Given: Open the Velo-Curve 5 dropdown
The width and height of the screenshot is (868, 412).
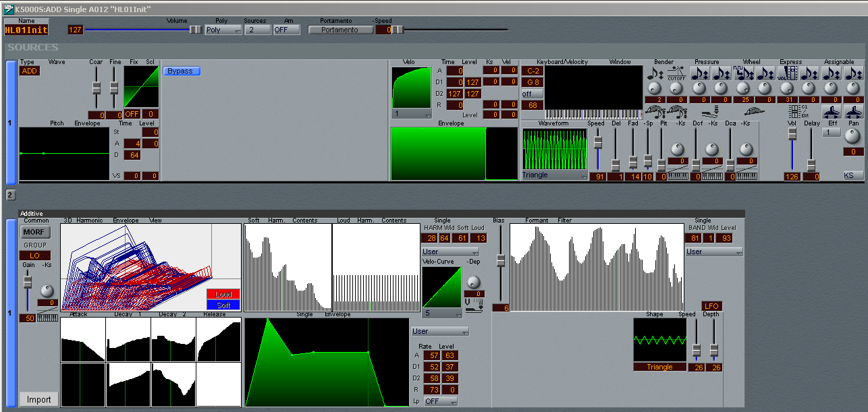Looking at the screenshot, I should (441, 313).
